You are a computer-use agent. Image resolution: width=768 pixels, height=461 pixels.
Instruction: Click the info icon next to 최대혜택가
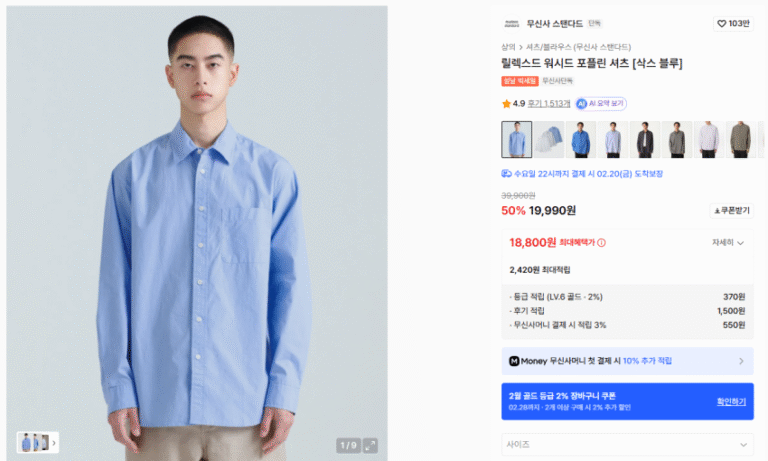(601, 243)
